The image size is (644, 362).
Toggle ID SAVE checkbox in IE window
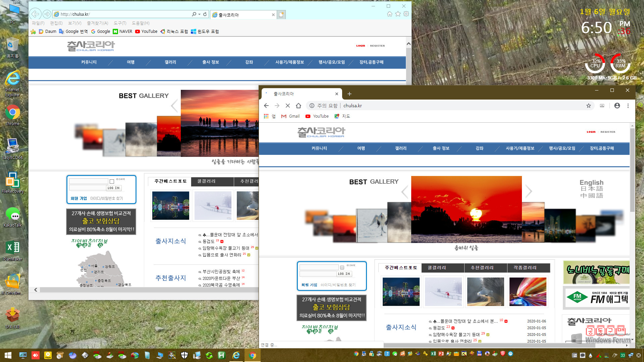pos(112,181)
